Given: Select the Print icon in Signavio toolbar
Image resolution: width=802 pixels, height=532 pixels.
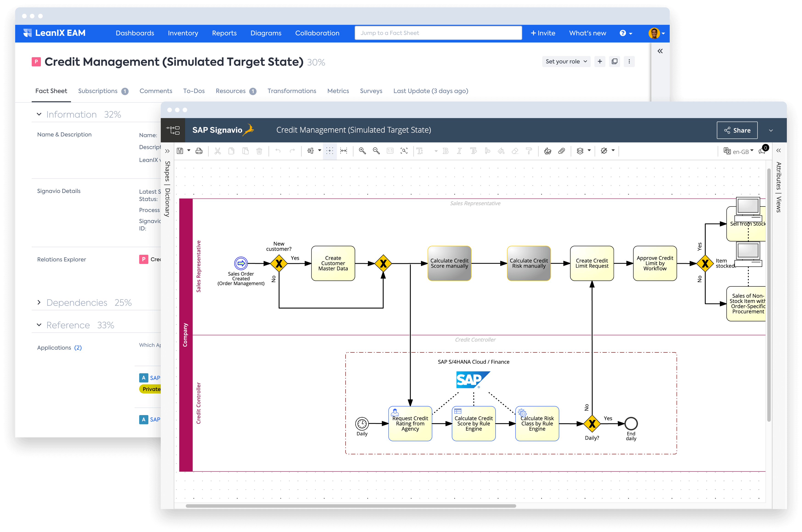Looking at the screenshot, I should click(x=199, y=151).
